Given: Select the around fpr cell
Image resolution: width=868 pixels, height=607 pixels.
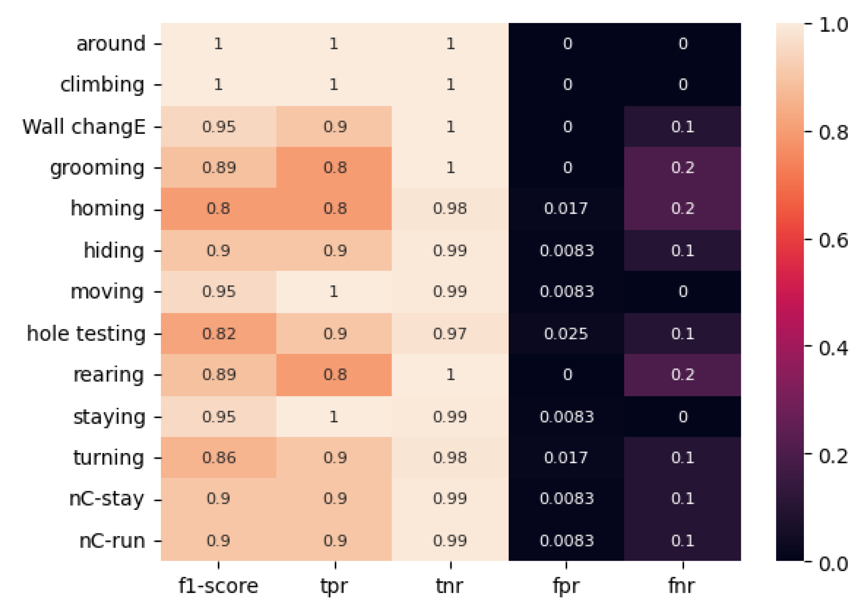Looking at the screenshot, I should pos(566,44).
